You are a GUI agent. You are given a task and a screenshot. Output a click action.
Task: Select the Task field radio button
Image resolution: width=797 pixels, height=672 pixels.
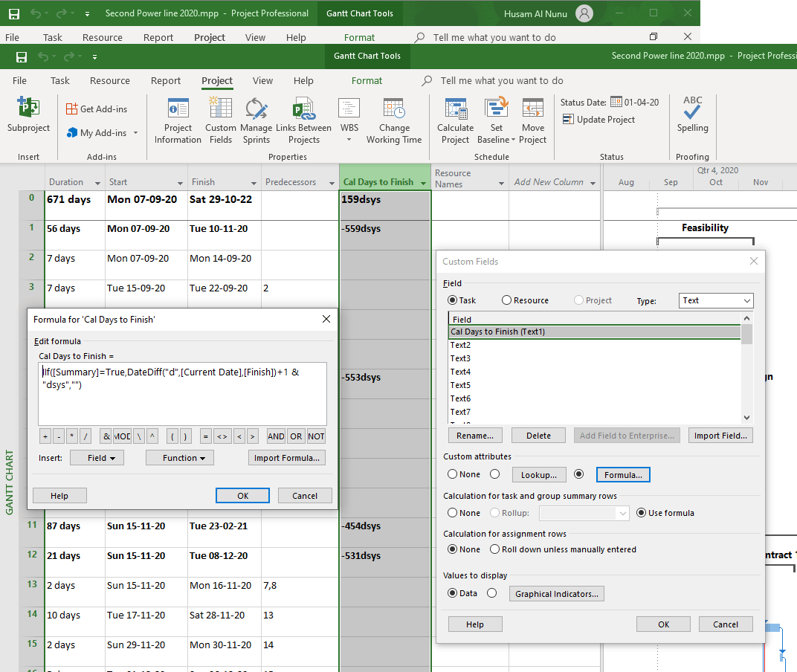click(452, 300)
